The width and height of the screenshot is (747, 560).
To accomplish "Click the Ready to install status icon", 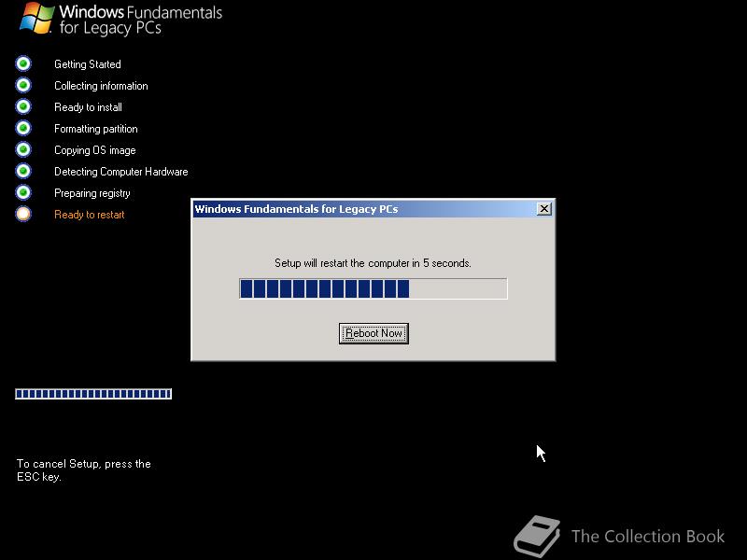I will [23, 106].
